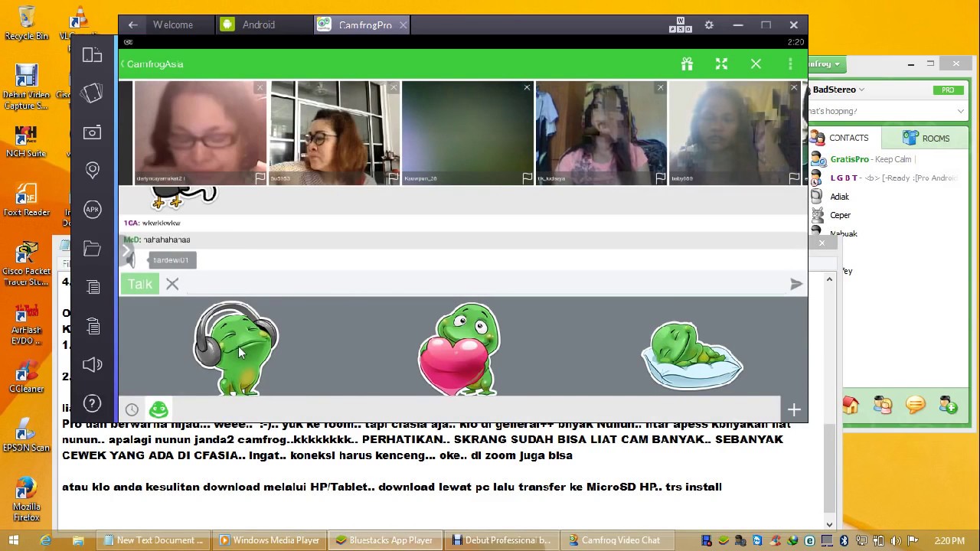Viewport: 980px width, 551px height.
Task: Open Bluestacks sidebar help question icon
Action: point(93,403)
